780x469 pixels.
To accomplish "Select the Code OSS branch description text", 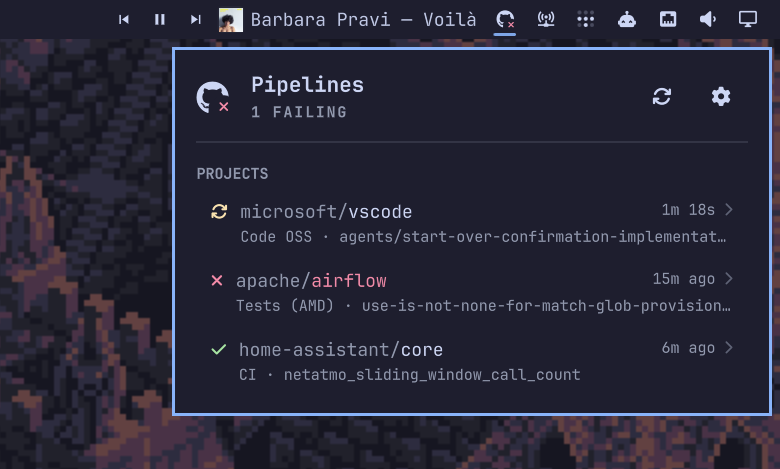I will click(483, 237).
